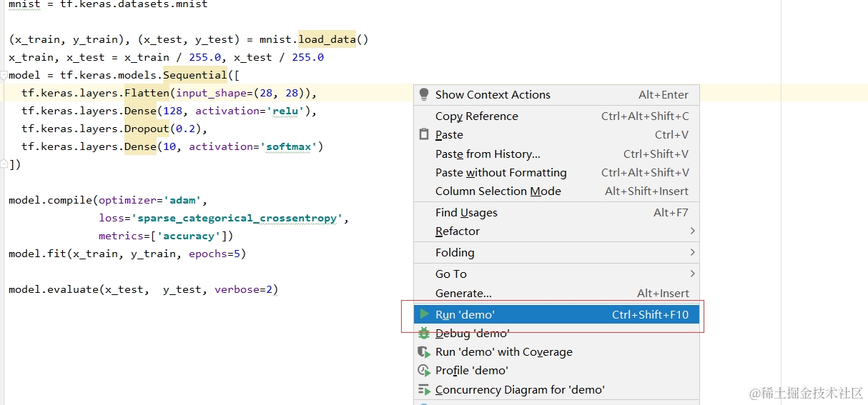Click the Alt+F7 shortcut label

[671, 212]
